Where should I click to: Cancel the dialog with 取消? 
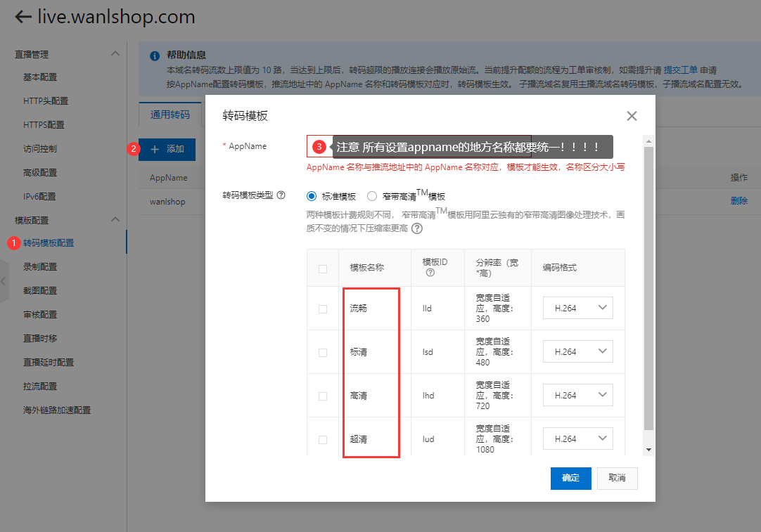pos(617,478)
